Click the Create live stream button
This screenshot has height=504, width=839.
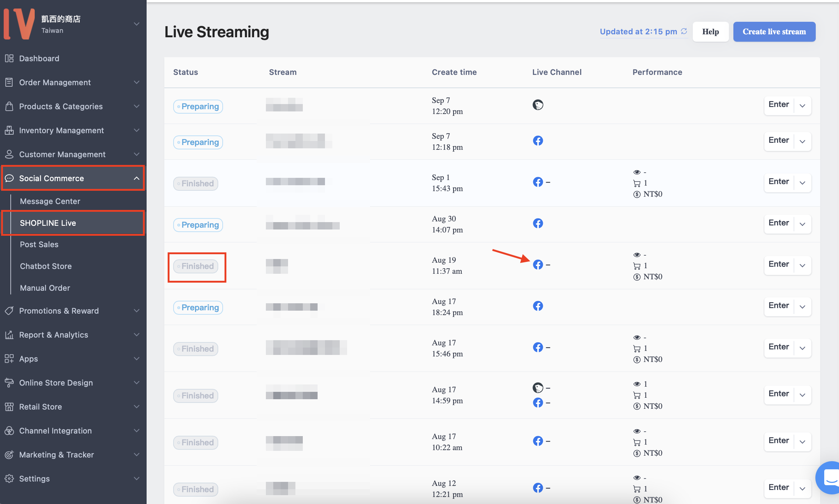(774, 32)
